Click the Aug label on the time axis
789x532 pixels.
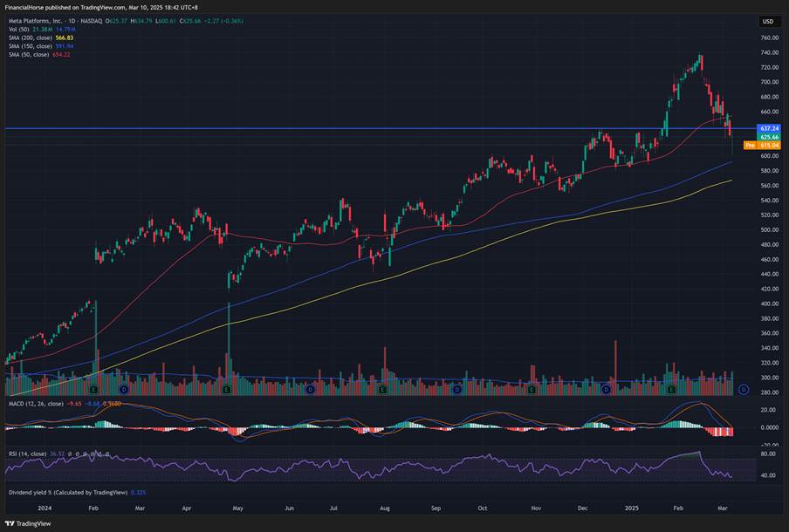coord(384,508)
